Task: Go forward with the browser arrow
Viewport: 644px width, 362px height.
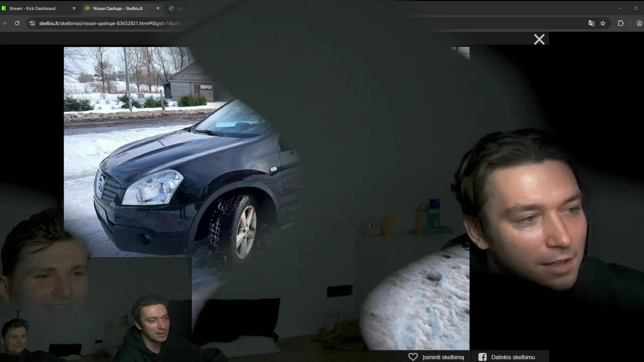Action: [5, 23]
